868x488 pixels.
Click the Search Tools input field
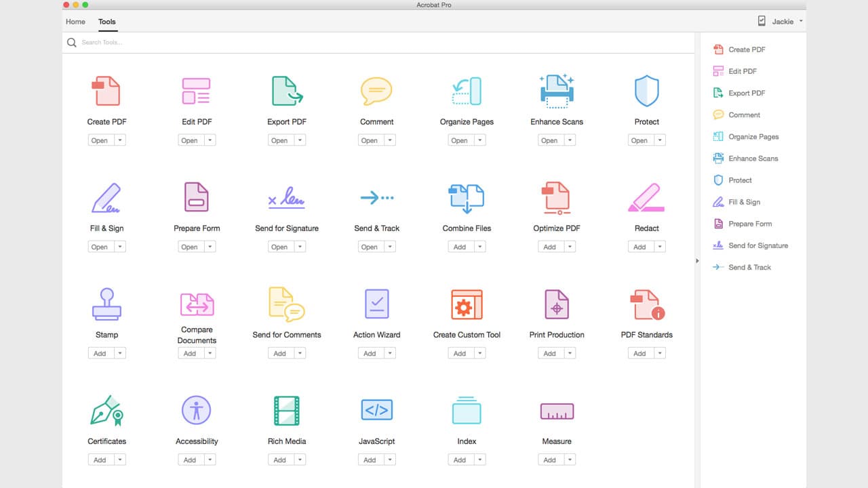coord(203,42)
